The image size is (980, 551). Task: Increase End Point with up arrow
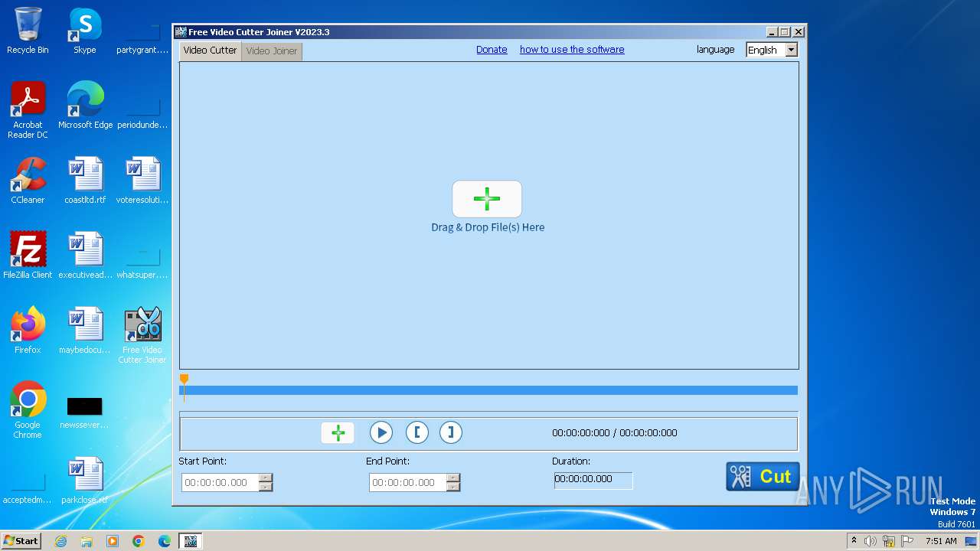[x=453, y=478]
